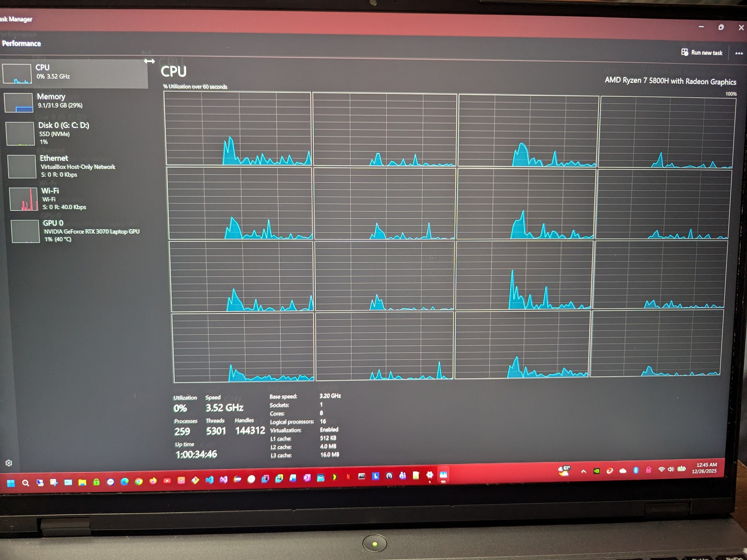
Task: Click the CPU mini graph thumbnail
Action: [17, 74]
